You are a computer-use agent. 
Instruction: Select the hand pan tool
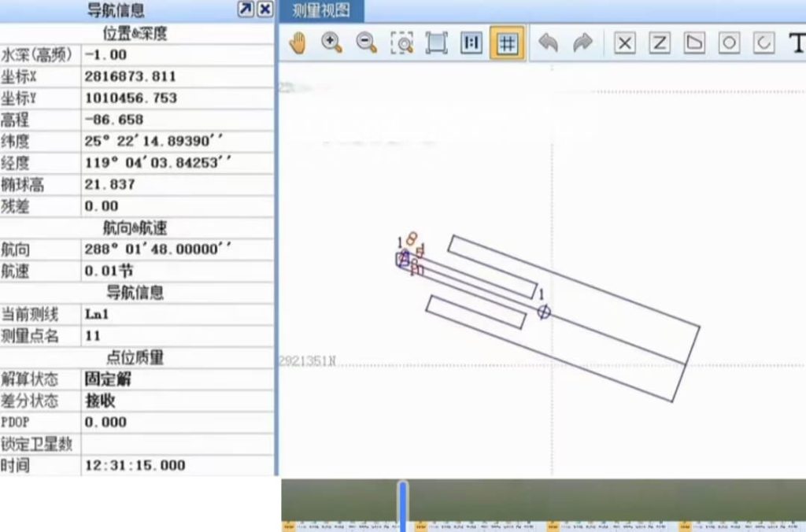[x=298, y=43]
